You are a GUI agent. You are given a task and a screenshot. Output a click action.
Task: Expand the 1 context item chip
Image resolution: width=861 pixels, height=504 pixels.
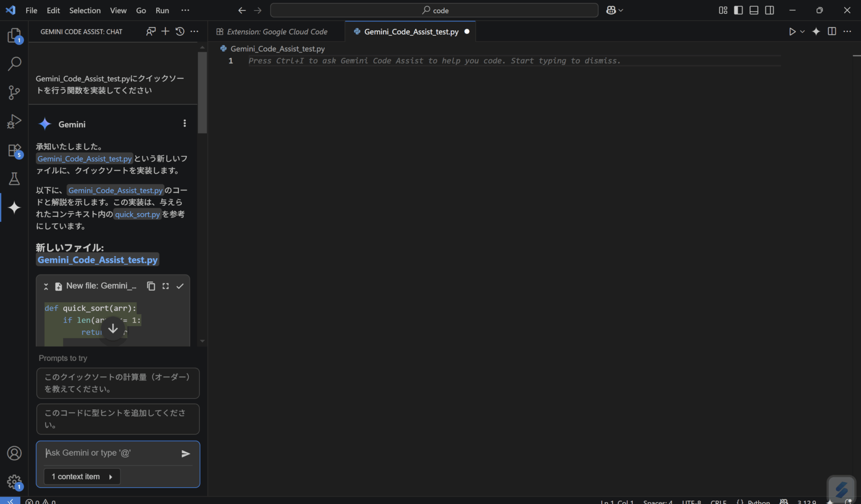coord(82,477)
